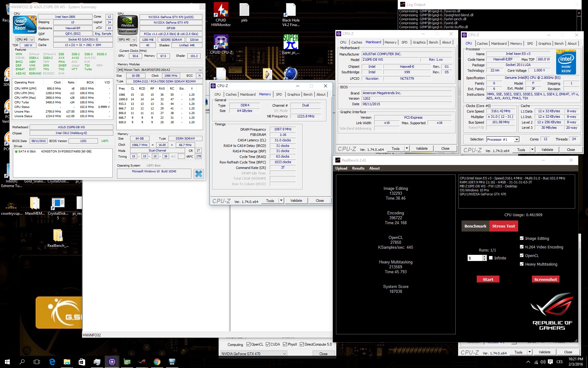Click the runs count input field
The image size is (588, 368).
(475, 258)
